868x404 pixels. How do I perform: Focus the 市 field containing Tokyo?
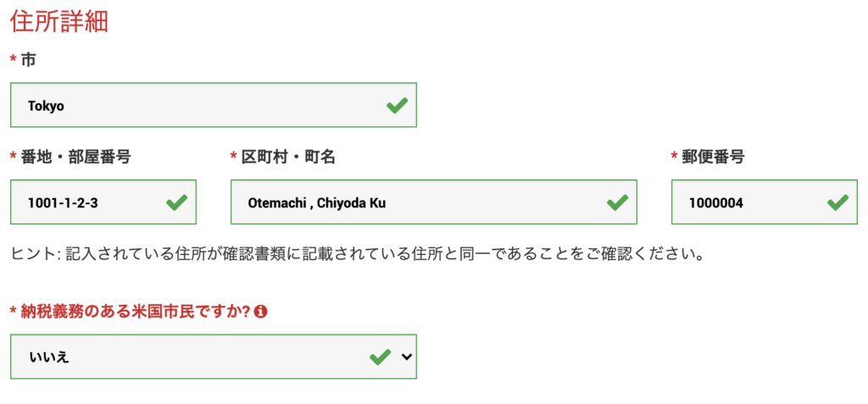(195, 106)
